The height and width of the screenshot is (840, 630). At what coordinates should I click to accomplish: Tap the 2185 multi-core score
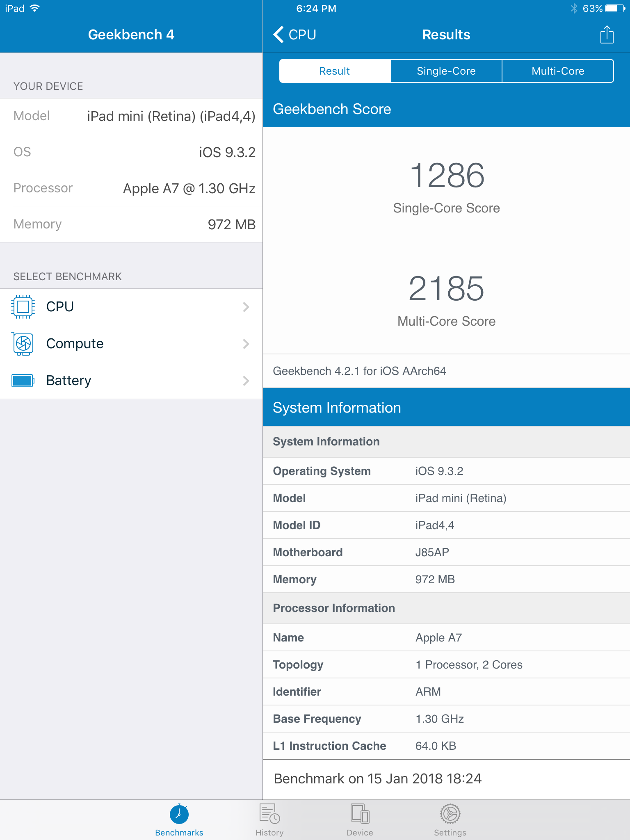(447, 288)
